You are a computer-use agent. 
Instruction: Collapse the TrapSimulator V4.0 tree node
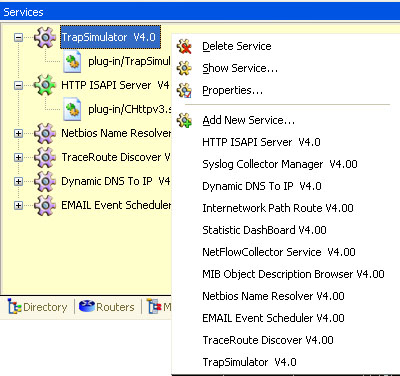pyautogui.click(x=19, y=37)
